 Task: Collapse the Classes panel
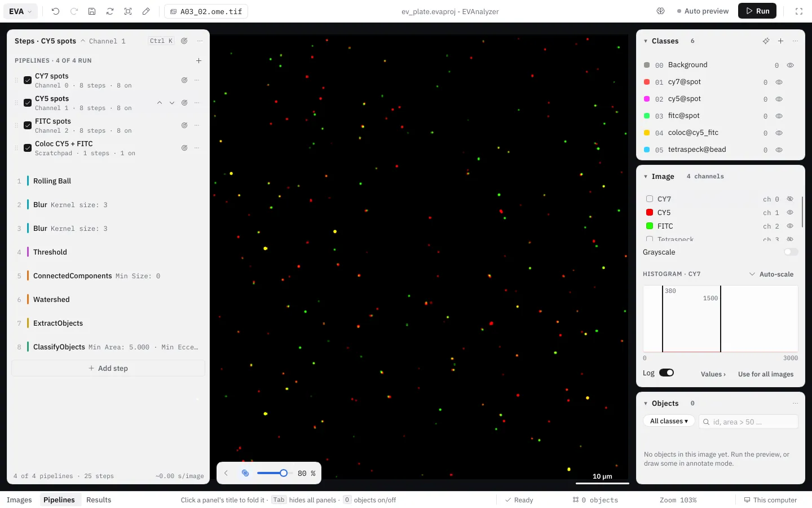[x=646, y=41]
